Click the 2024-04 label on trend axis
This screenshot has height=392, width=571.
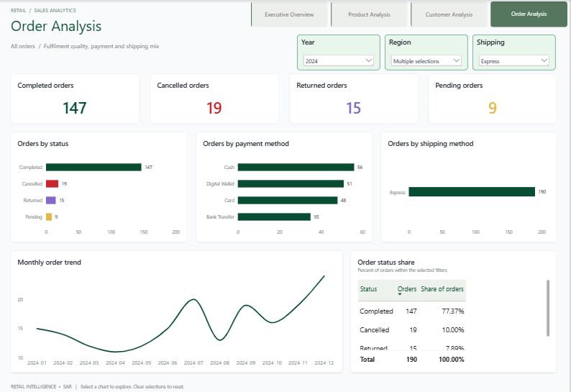pos(115,363)
